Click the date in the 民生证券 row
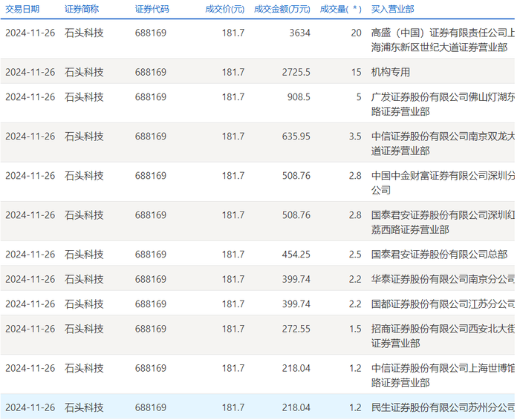 (30, 407)
